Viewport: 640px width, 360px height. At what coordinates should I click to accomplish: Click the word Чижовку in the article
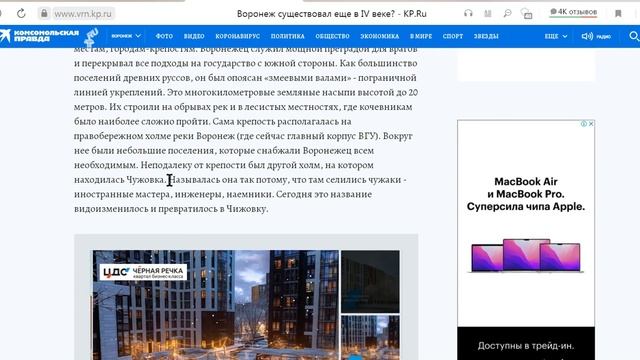(x=247, y=209)
